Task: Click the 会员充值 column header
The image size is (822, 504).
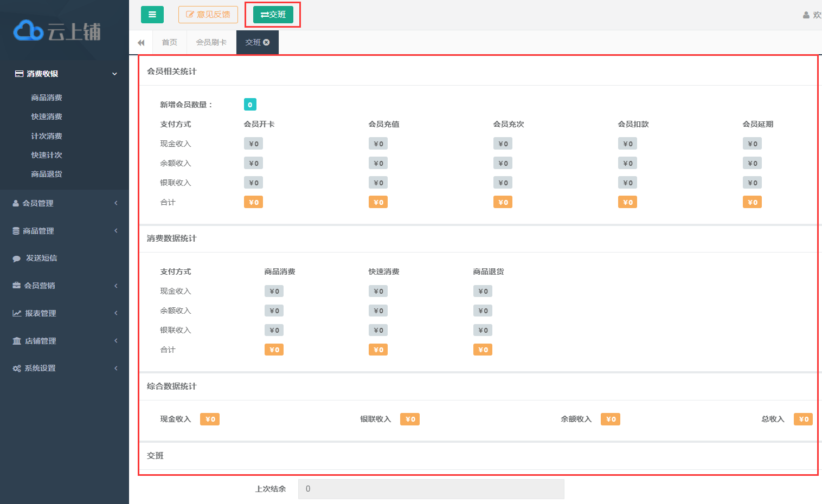Action: [x=384, y=124]
